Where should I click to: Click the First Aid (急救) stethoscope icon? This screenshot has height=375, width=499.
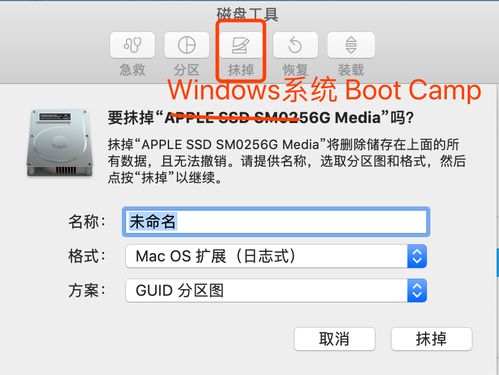[132, 45]
